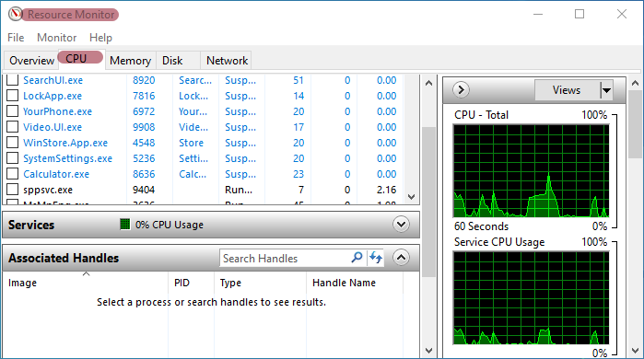
Task: Tick the LockApp.exe checkbox
Action: (12, 96)
